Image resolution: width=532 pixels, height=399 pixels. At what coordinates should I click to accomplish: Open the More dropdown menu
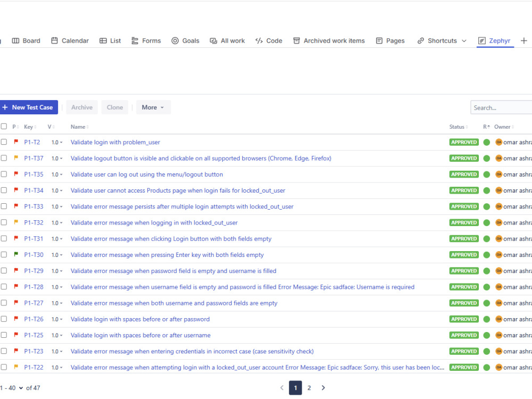coord(153,107)
